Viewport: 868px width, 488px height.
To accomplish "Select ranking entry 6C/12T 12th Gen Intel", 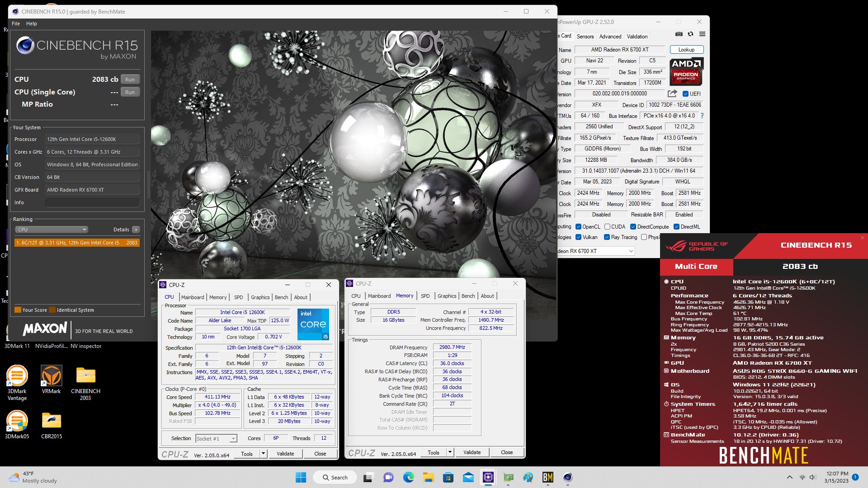I will point(77,243).
